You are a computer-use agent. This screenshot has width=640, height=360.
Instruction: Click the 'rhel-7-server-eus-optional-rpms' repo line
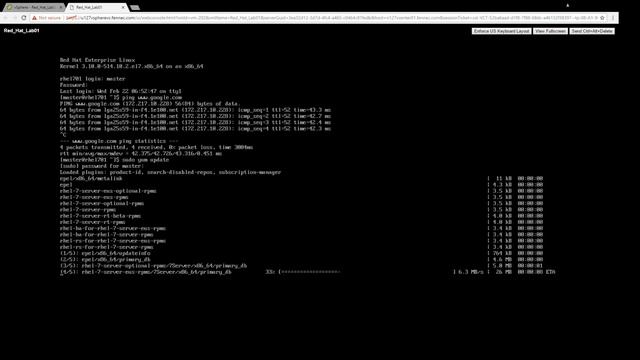pyautogui.click(x=108, y=191)
